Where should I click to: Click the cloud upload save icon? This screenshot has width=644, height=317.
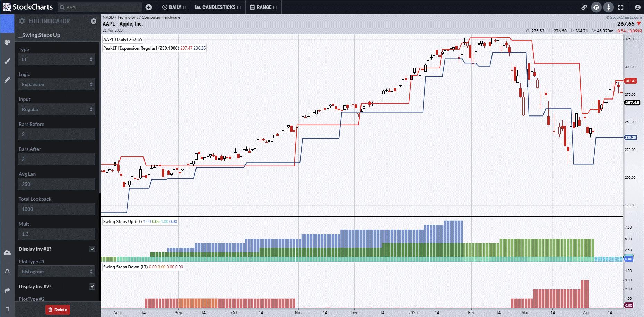pyautogui.click(x=7, y=253)
